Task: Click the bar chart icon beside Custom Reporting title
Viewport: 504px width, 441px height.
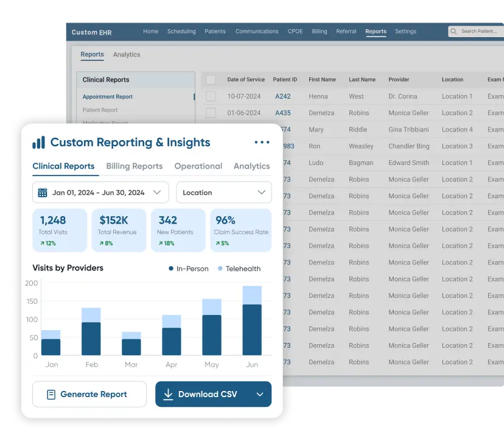Action: tap(38, 142)
